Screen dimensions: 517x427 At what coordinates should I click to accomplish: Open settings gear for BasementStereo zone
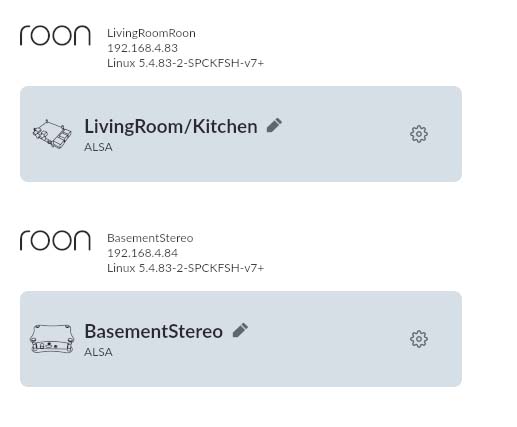tap(419, 339)
